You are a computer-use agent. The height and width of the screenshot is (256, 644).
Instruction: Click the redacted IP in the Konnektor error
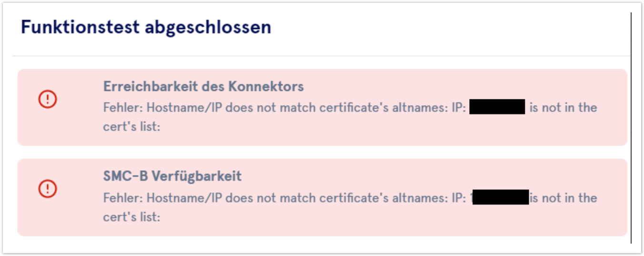pyautogui.click(x=497, y=107)
